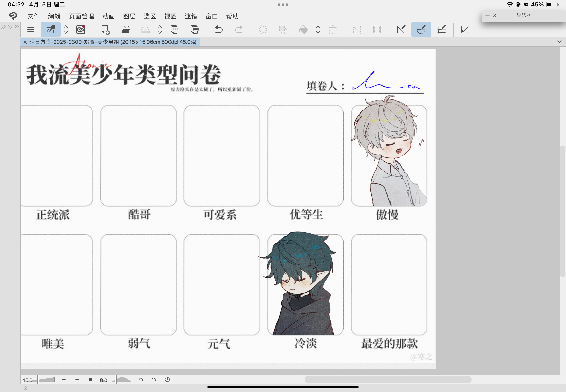The height and width of the screenshot is (392, 566).
Task: Click the Deselect icon
Action: [357, 30]
